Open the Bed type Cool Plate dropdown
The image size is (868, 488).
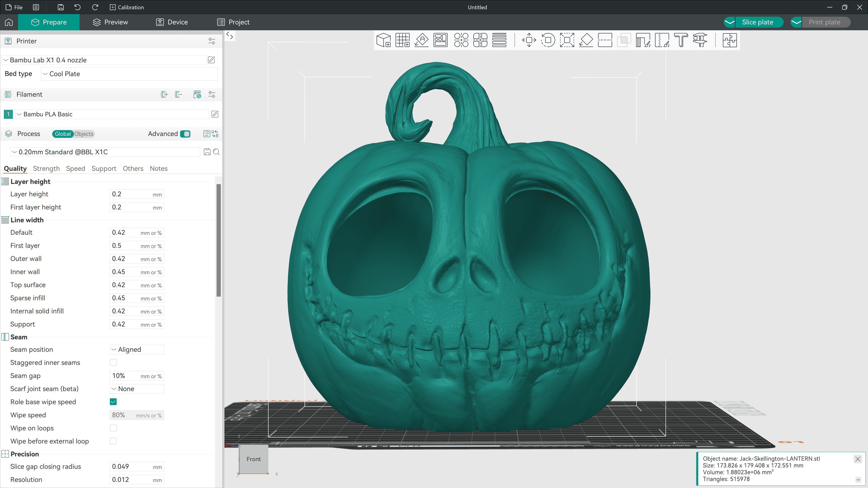[x=129, y=74]
